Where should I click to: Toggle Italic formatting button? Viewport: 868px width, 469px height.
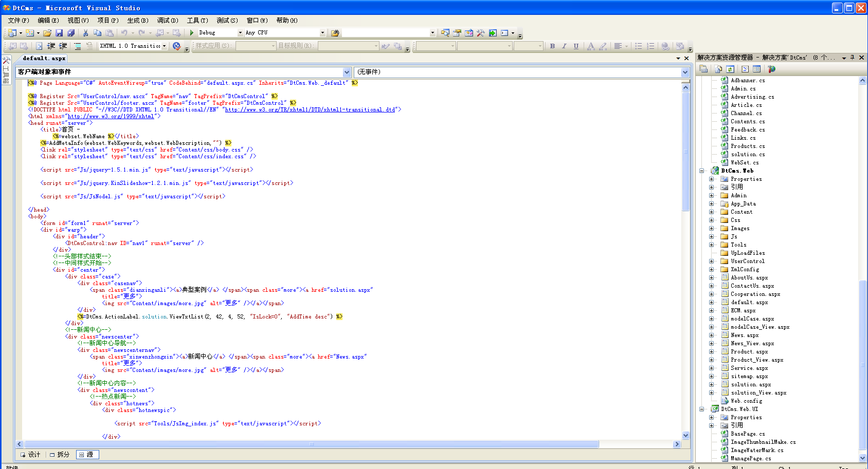pyautogui.click(x=564, y=46)
